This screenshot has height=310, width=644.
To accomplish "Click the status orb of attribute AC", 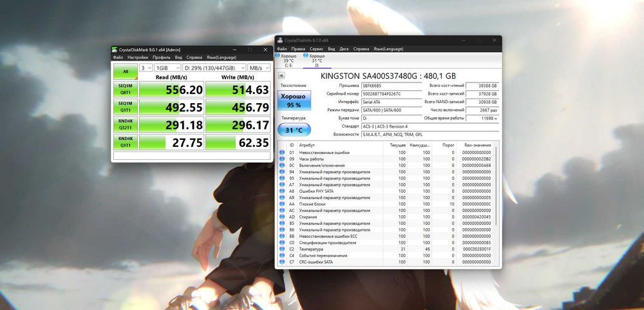I will tap(282, 211).
